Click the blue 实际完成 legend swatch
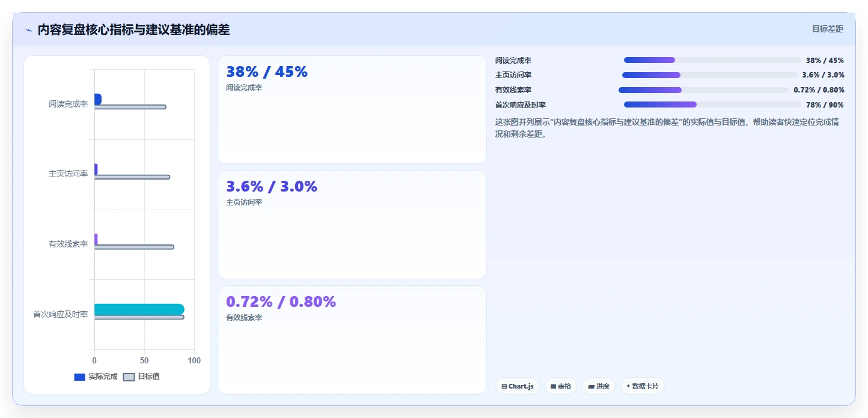Screen dimensions: 868x418 tap(79, 377)
